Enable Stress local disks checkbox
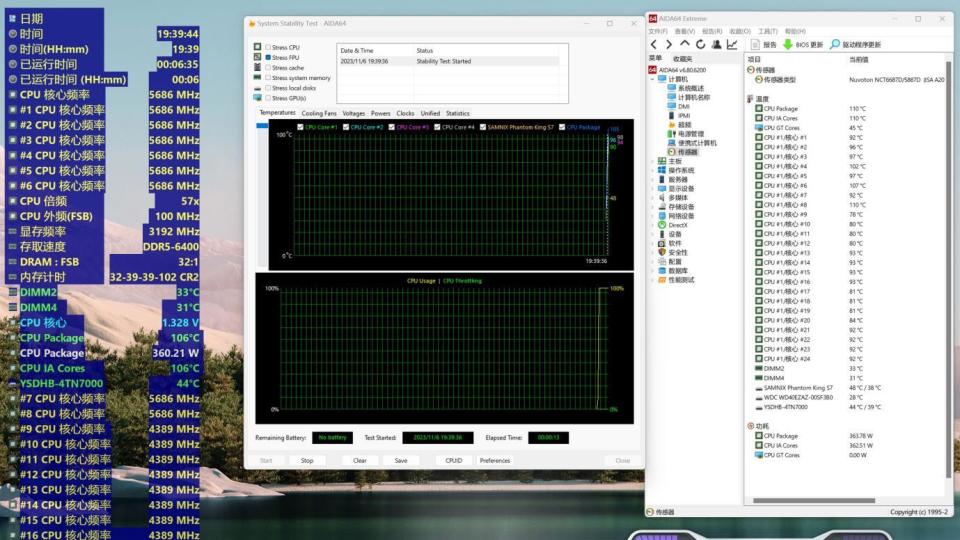 click(268, 88)
